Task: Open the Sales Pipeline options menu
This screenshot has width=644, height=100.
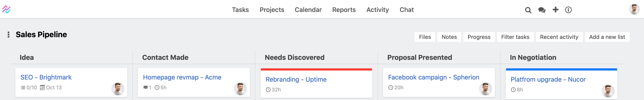Action: (9, 34)
